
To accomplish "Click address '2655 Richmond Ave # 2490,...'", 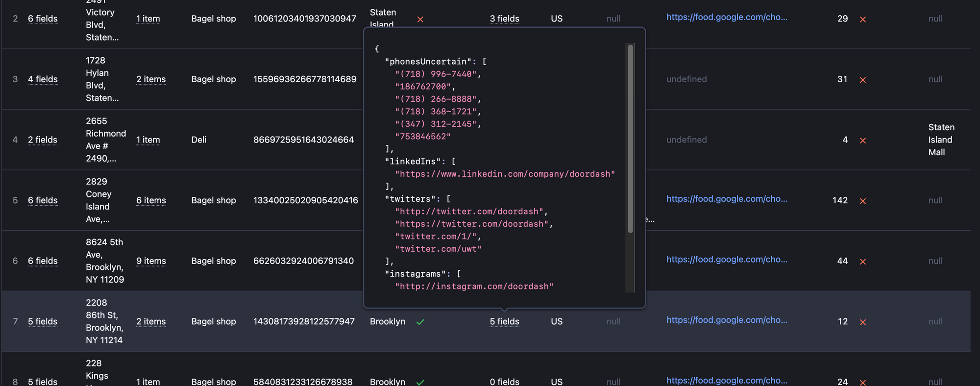I will tap(106, 140).
